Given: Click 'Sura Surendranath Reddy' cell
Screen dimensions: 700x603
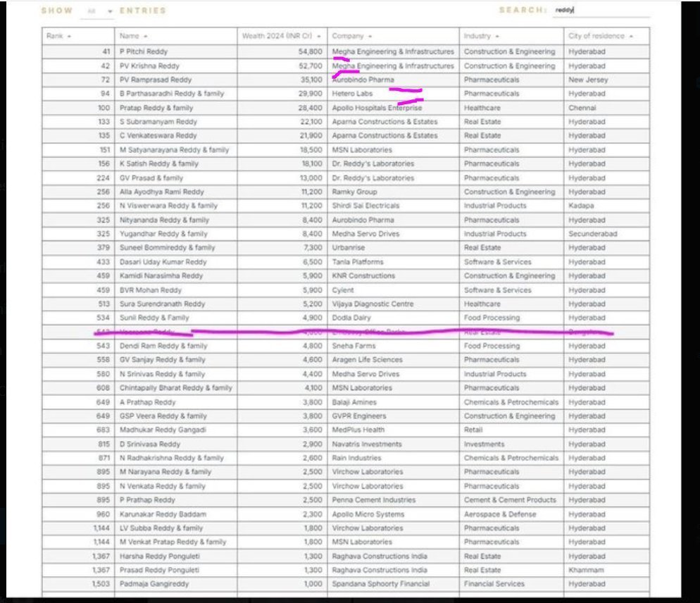Looking at the screenshot, I should [x=175, y=304].
